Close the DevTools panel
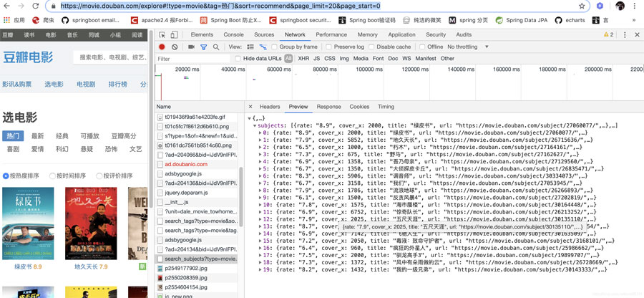The image size is (644, 298). pyautogui.click(x=637, y=35)
